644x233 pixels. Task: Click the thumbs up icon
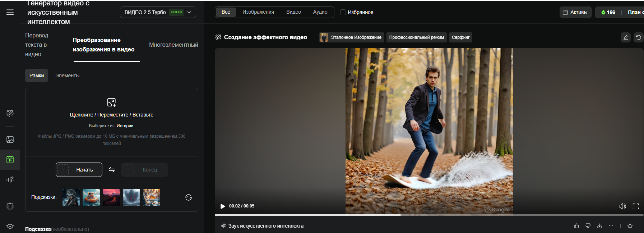coord(576,226)
